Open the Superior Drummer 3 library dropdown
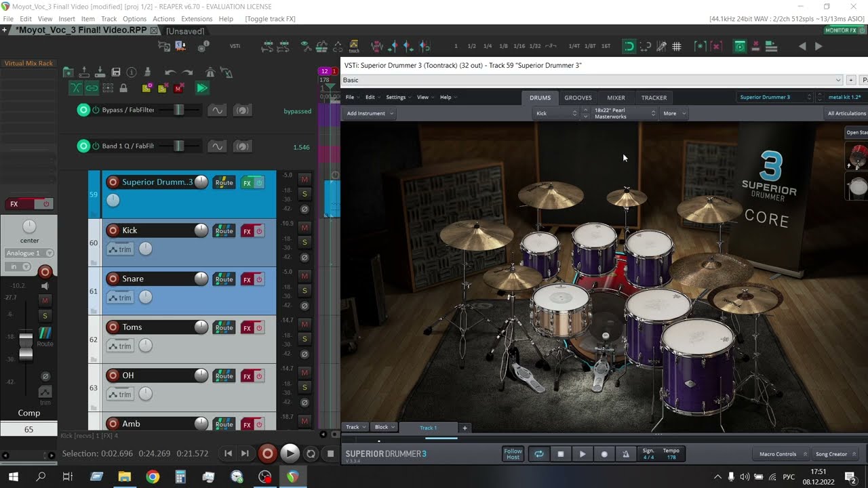This screenshot has height=488, width=868. click(774, 97)
